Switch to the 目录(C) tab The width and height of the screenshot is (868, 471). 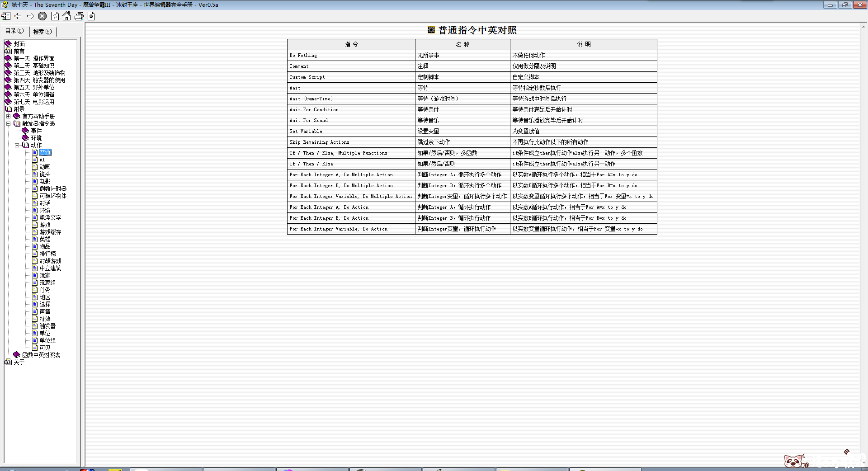point(14,31)
